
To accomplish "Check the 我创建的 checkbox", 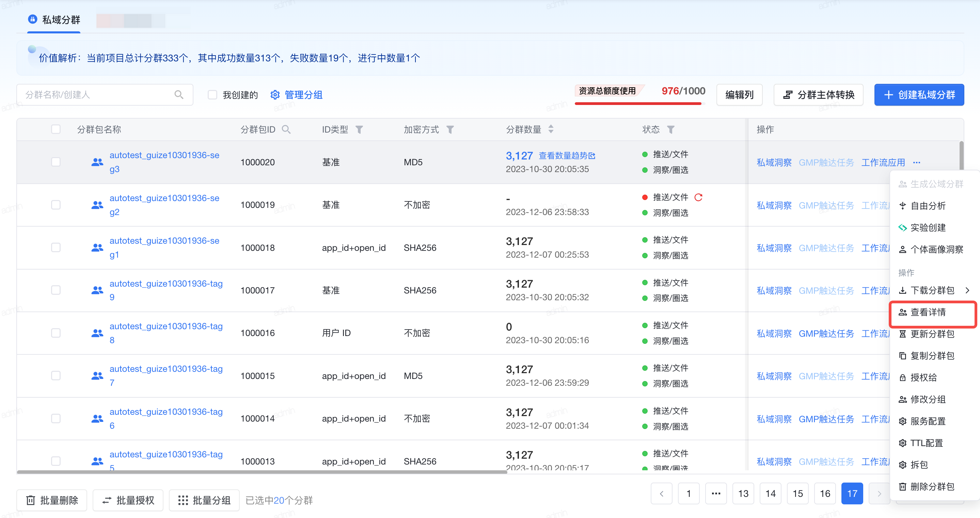I will coord(213,95).
